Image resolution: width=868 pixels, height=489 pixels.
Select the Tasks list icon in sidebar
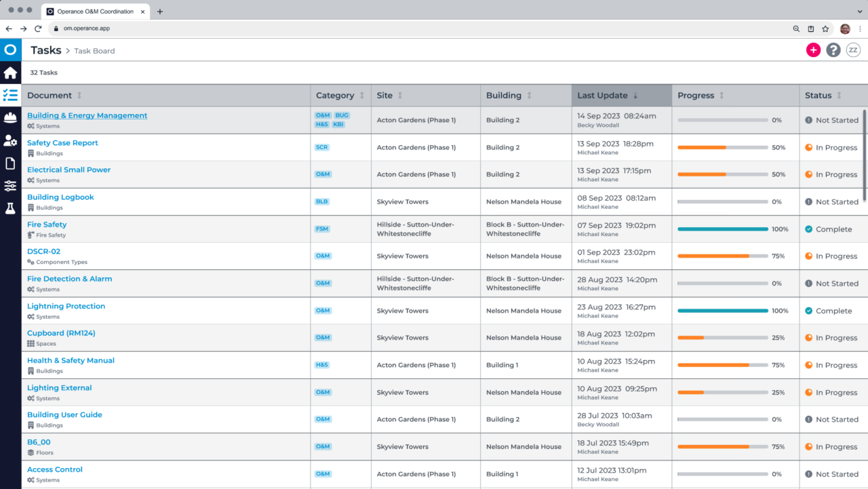(x=9, y=95)
